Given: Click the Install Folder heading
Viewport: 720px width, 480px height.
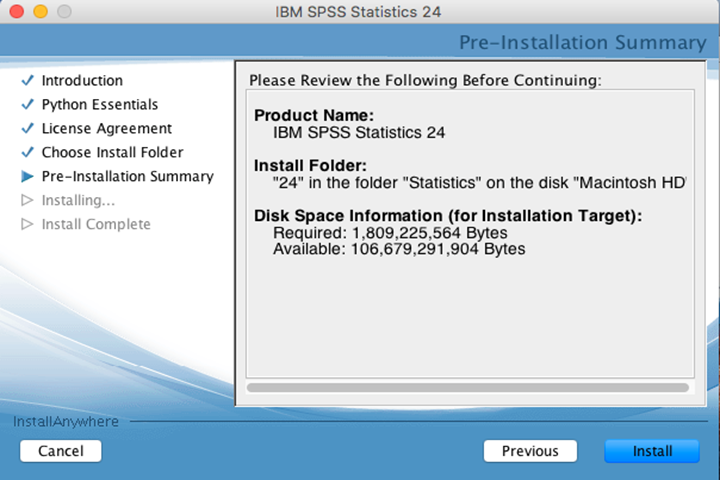Looking at the screenshot, I should tap(310, 165).
